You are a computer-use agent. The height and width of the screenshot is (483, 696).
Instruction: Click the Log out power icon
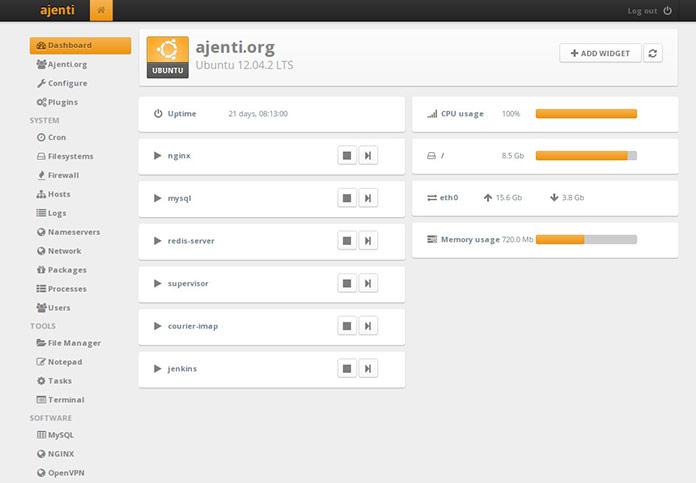(668, 11)
